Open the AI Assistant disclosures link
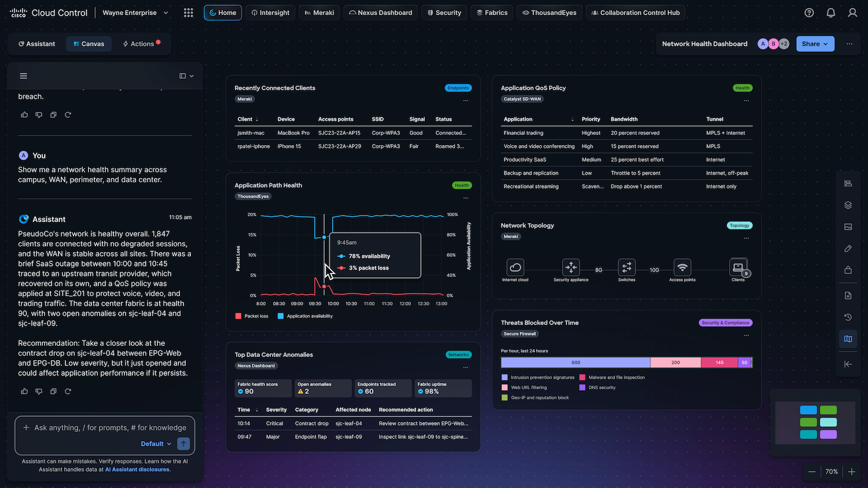The height and width of the screenshot is (488, 868). [x=138, y=469]
